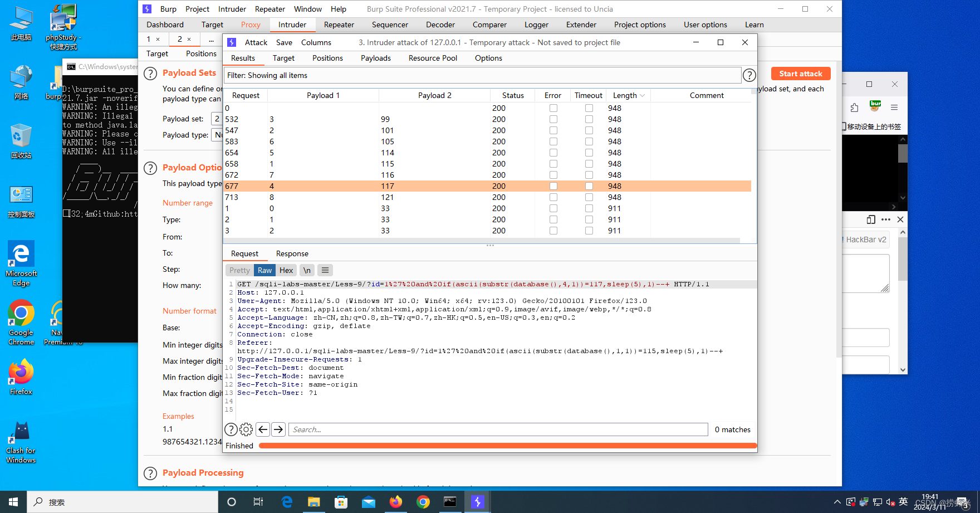Screen dimensions: 980x513
Task: Toggle Error checkbox for request 658
Action: pos(553,164)
